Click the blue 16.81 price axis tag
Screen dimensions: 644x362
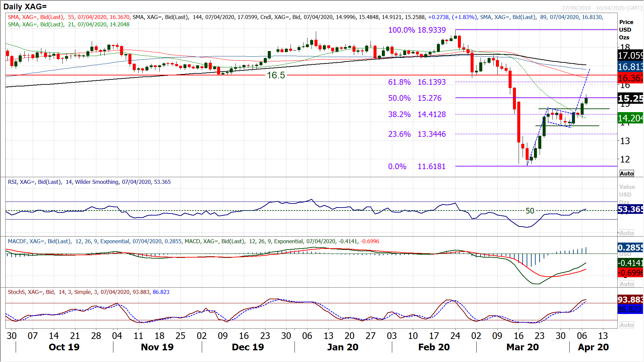630,67
